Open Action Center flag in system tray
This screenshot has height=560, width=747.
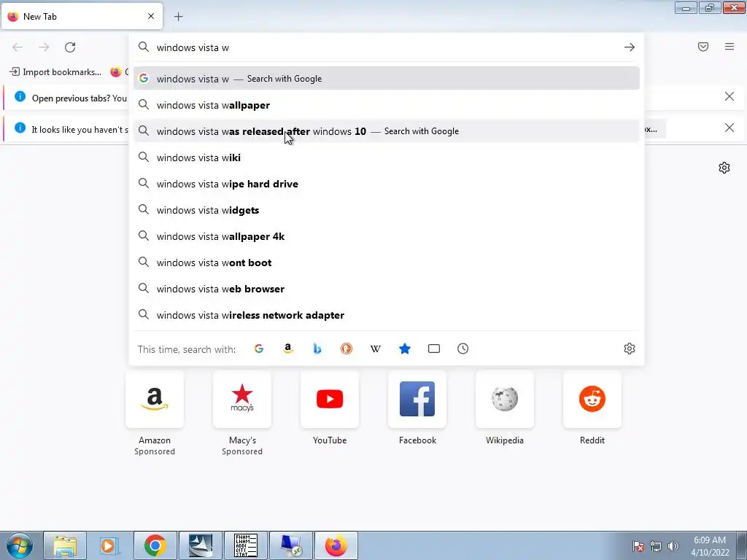click(638, 546)
